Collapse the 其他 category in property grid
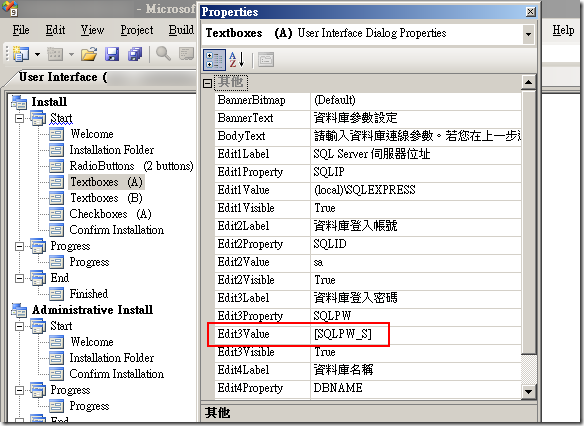This screenshot has width=584, height=426. (207, 83)
